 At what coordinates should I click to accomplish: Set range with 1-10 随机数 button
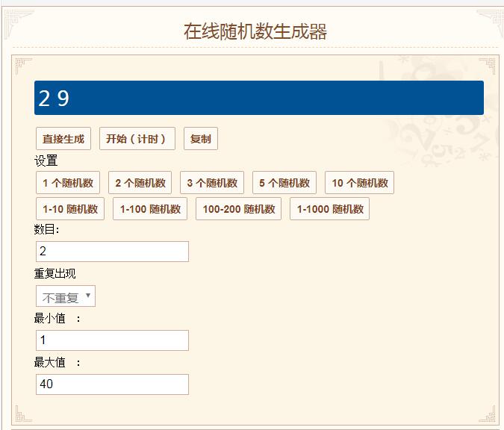[70, 209]
